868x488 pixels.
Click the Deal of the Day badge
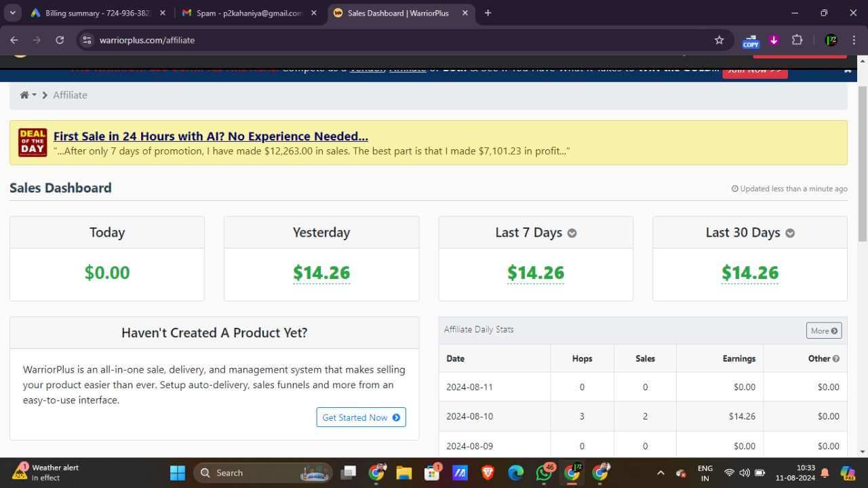tap(32, 142)
